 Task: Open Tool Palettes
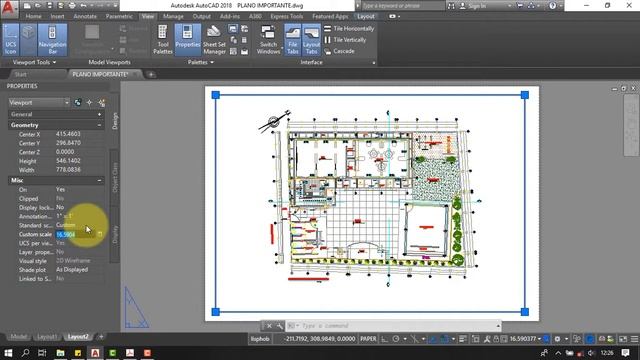[162, 40]
